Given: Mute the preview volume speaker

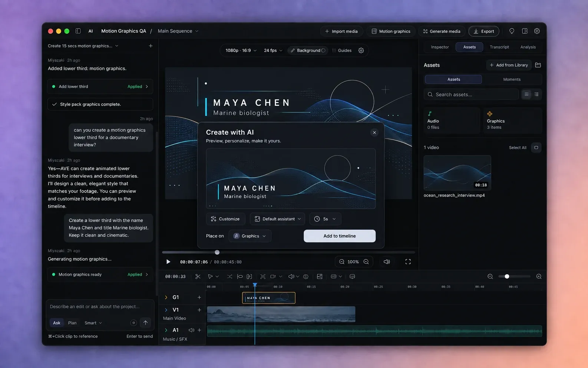Looking at the screenshot, I should [x=387, y=262].
